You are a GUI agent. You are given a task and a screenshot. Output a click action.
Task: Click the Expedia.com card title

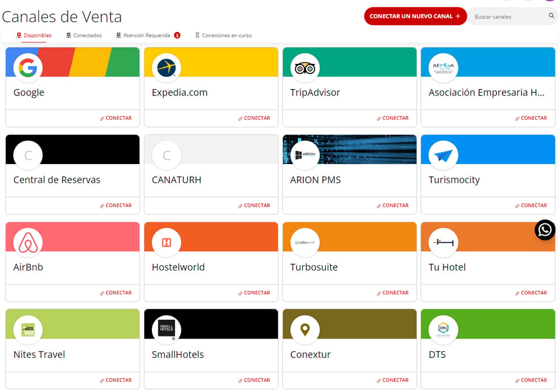click(180, 92)
